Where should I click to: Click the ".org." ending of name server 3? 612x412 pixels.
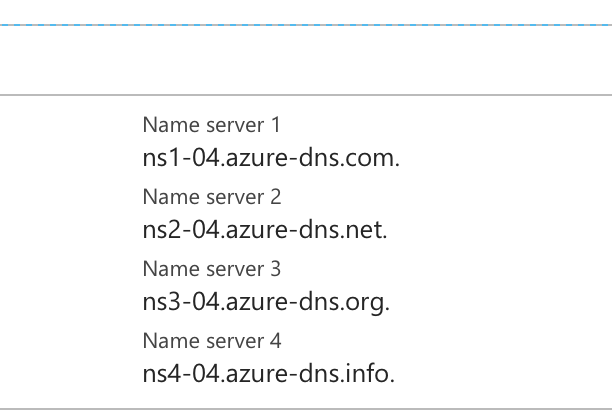point(364,303)
